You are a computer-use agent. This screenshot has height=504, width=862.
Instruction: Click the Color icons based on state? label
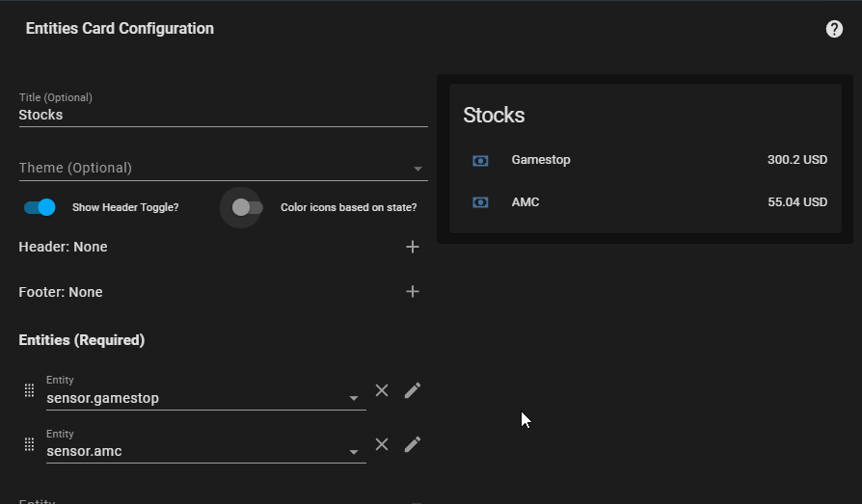[x=348, y=207]
